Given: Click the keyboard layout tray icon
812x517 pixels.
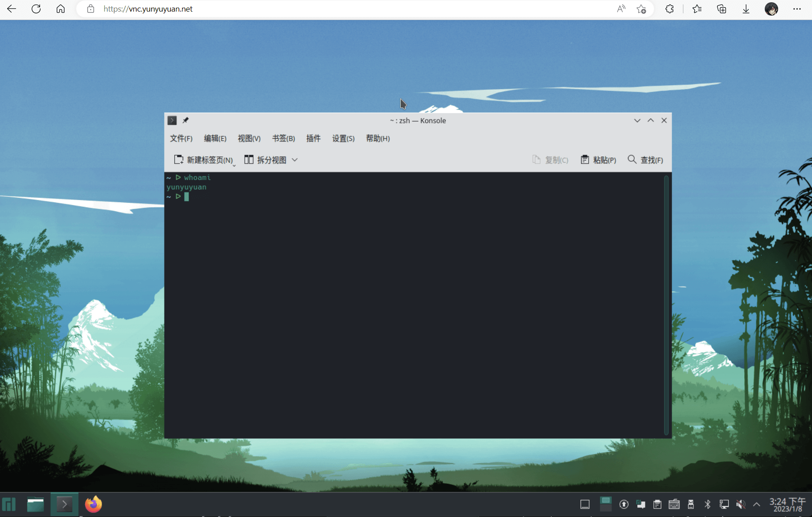Looking at the screenshot, I should coord(674,504).
